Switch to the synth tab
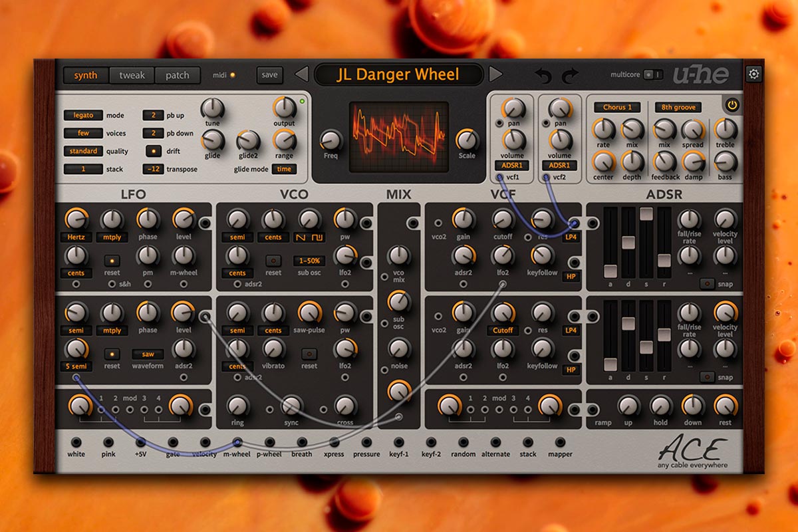Screen dimensions: 798x532 pyautogui.click(x=86, y=75)
